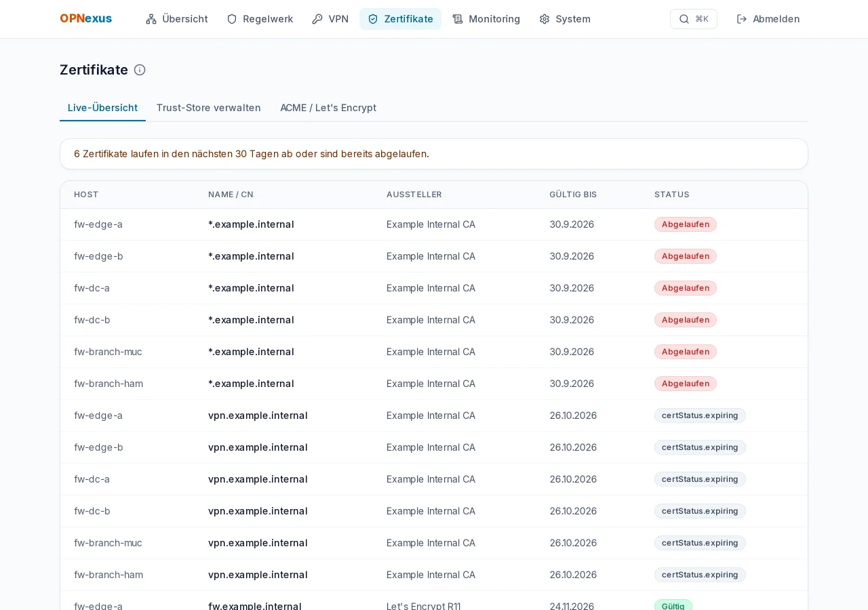Click *.example.internal name in fw-dc-b row
Image resolution: width=868 pixels, height=610 pixels.
click(x=251, y=320)
